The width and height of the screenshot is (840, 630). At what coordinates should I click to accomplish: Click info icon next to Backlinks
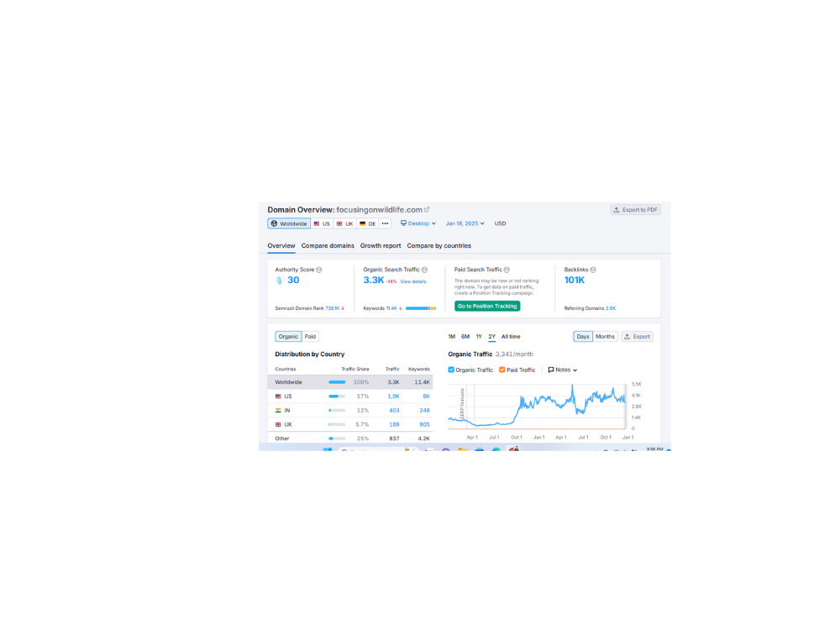593,270
